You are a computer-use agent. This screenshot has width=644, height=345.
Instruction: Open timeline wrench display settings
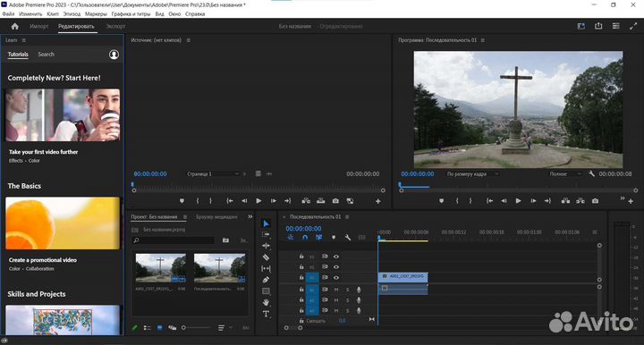click(347, 237)
